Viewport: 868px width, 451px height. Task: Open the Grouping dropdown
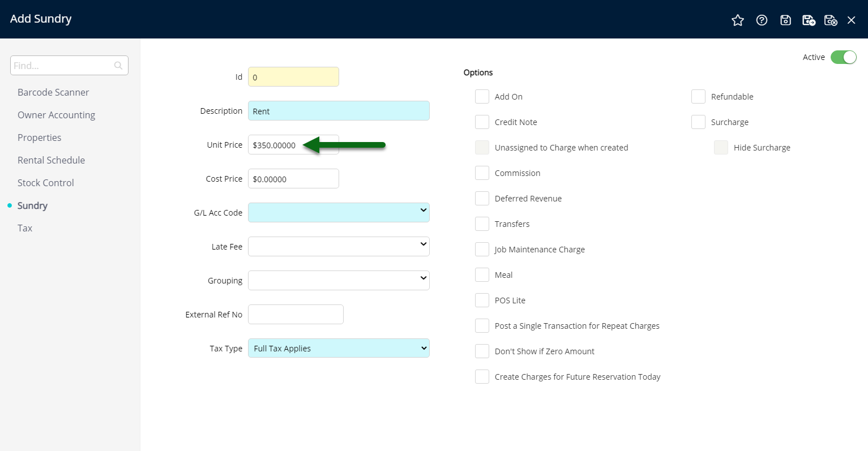point(339,280)
